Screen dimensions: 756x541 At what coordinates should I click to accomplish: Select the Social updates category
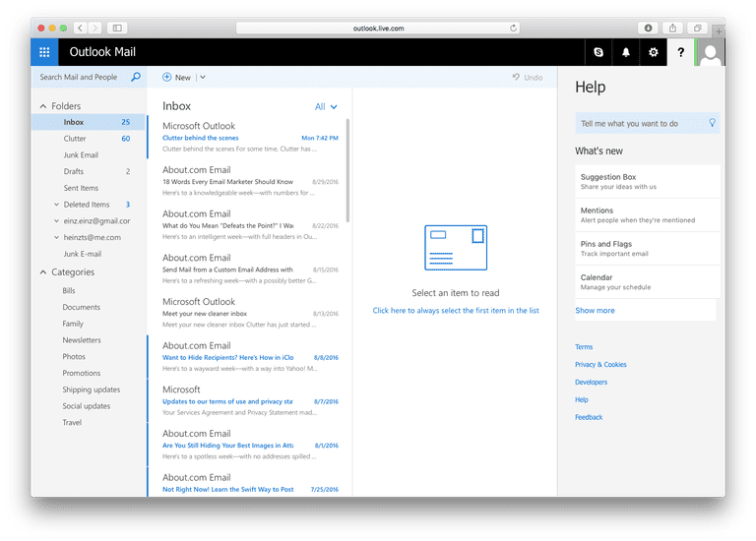click(x=89, y=405)
